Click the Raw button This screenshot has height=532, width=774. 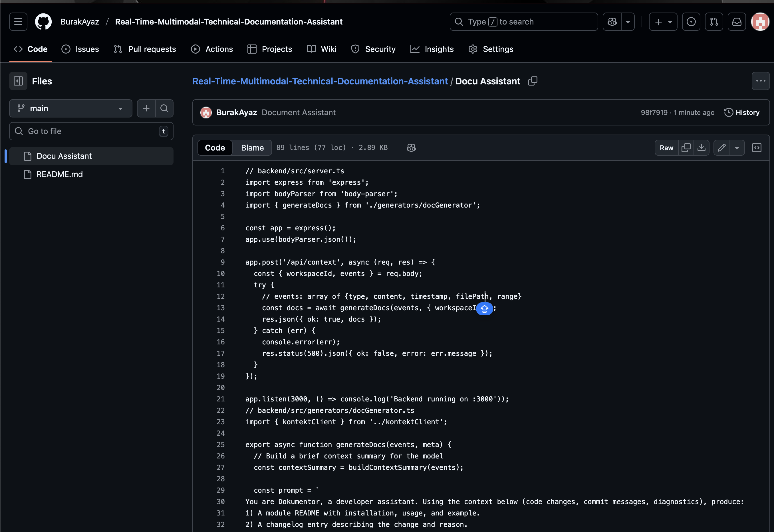[666, 148]
